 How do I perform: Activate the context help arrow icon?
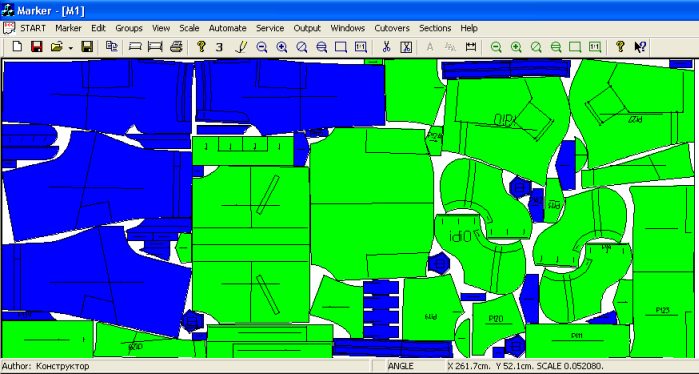tap(640, 46)
